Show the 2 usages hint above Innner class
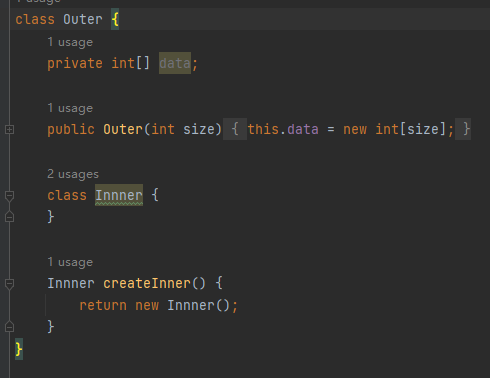 coord(73,174)
